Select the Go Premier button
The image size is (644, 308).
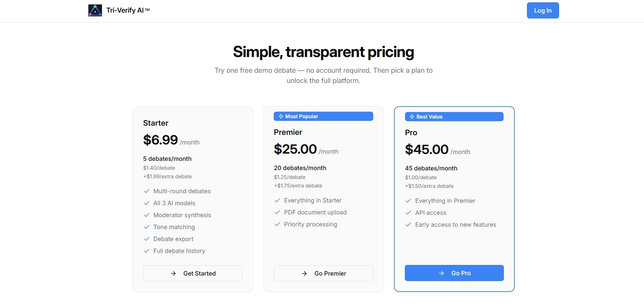click(323, 274)
